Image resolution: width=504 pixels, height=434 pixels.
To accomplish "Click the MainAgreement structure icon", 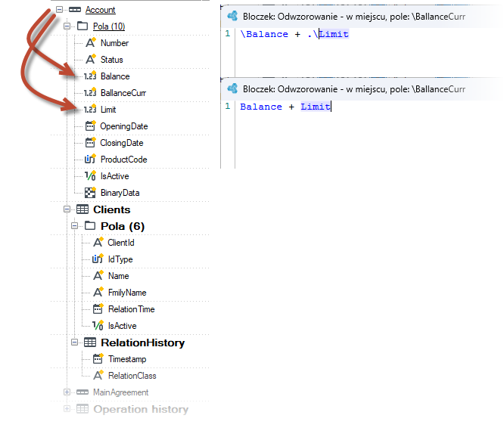I will coord(82,392).
